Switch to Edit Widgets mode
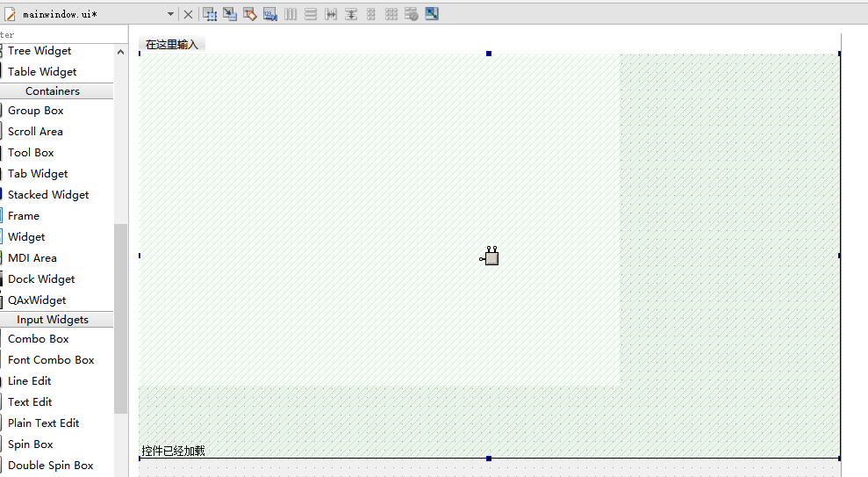Screen dimensions: 868x477 click(209, 14)
